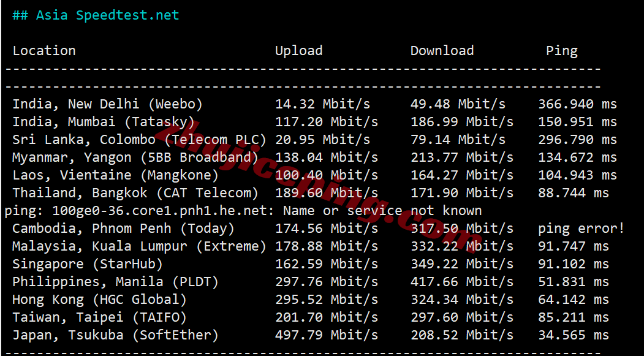Click Thailand, Bangkok (CAT Telecom) location
Viewport: 644px width, 356px height.
(x=135, y=193)
